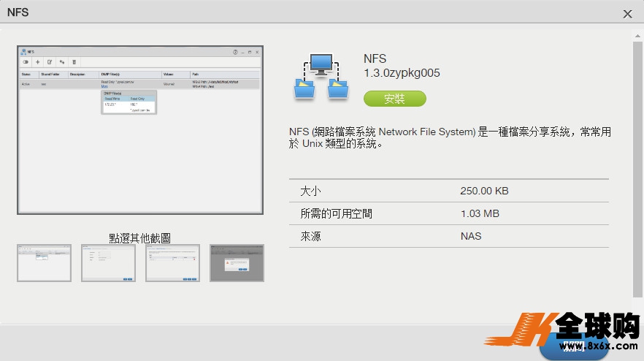
Task: Click the version text 1.3.0zypkg005
Action: click(x=402, y=73)
